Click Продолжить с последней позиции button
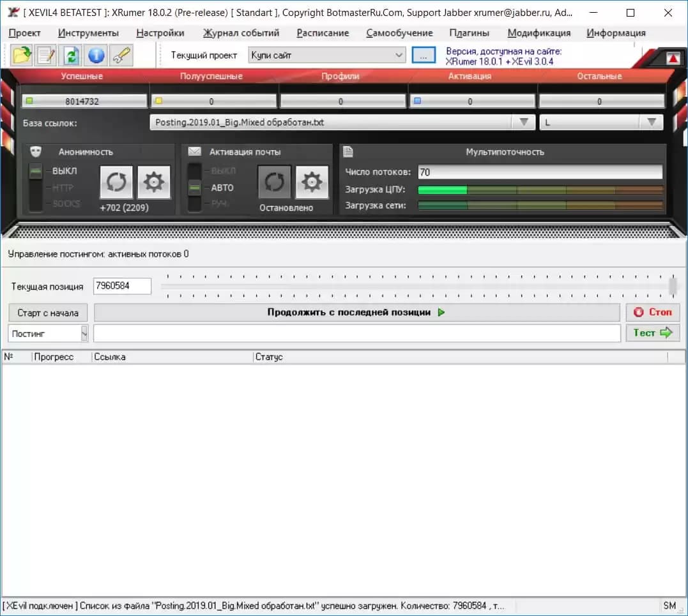 tap(356, 312)
